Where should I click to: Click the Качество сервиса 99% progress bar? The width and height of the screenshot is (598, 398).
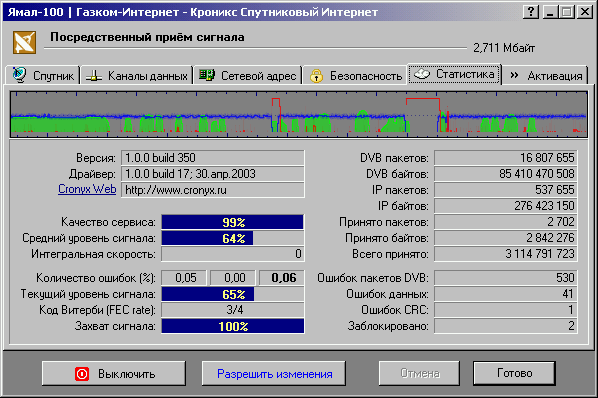pos(233,222)
